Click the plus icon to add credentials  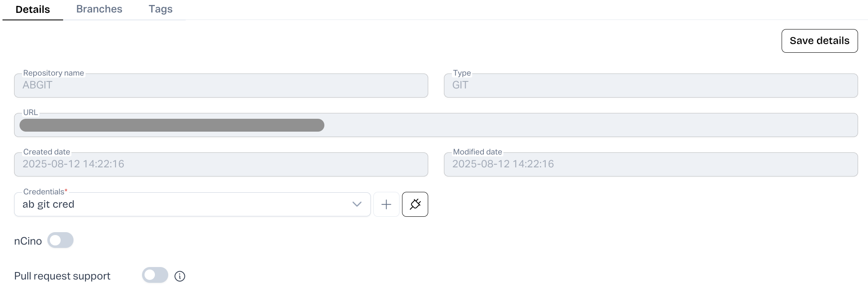(x=386, y=204)
